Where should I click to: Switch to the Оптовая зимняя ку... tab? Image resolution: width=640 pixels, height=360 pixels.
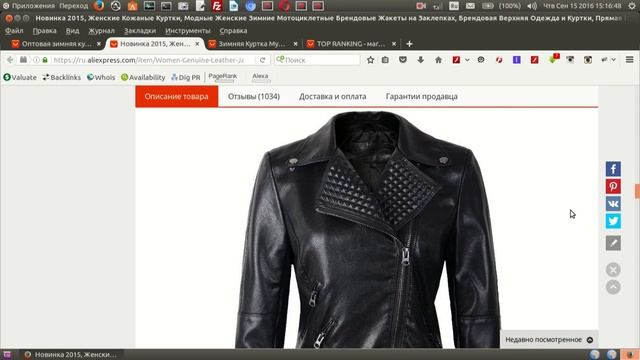coord(56,44)
